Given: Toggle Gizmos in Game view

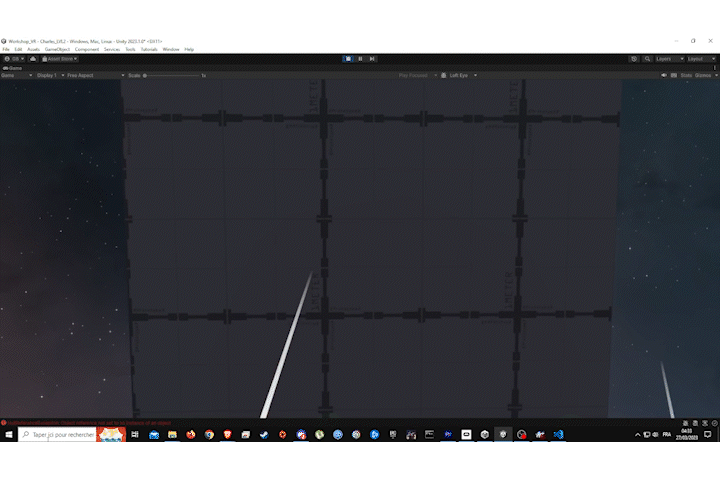Looking at the screenshot, I should [x=703, y=75].
